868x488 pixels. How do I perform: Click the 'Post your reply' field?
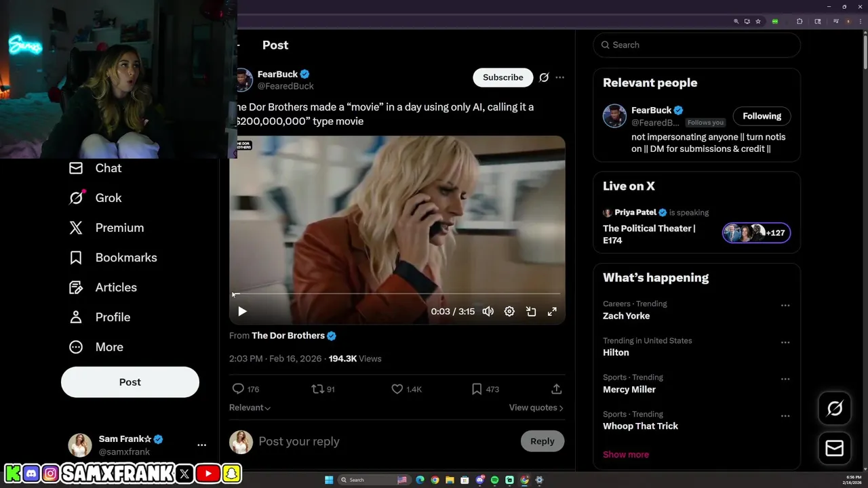385,441
